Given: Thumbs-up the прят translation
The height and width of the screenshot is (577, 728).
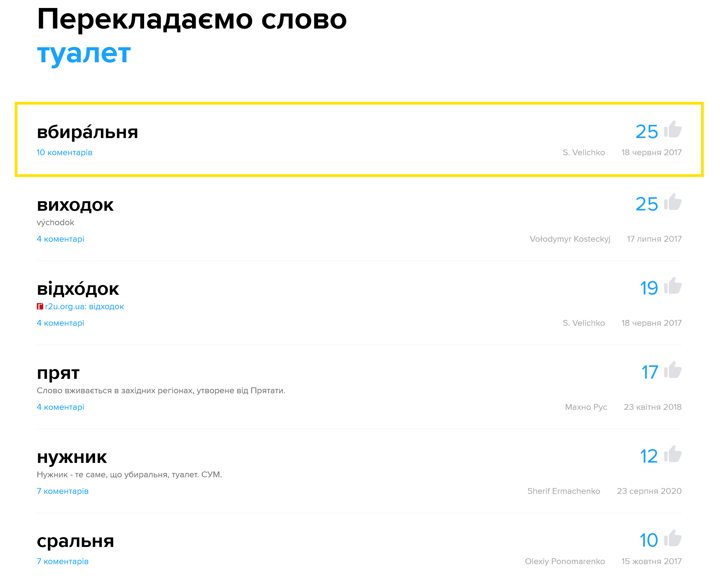Looking at the screenshot, I should tap(672, 370).
